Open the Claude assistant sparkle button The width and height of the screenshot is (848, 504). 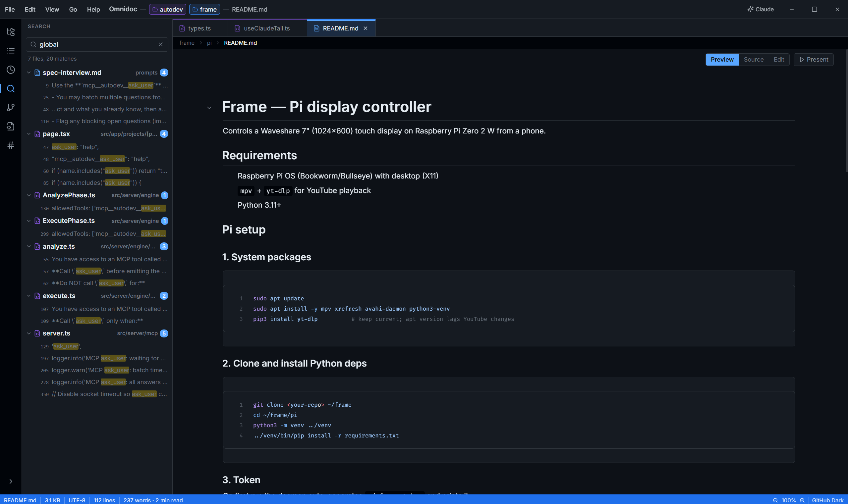(761, 9)
